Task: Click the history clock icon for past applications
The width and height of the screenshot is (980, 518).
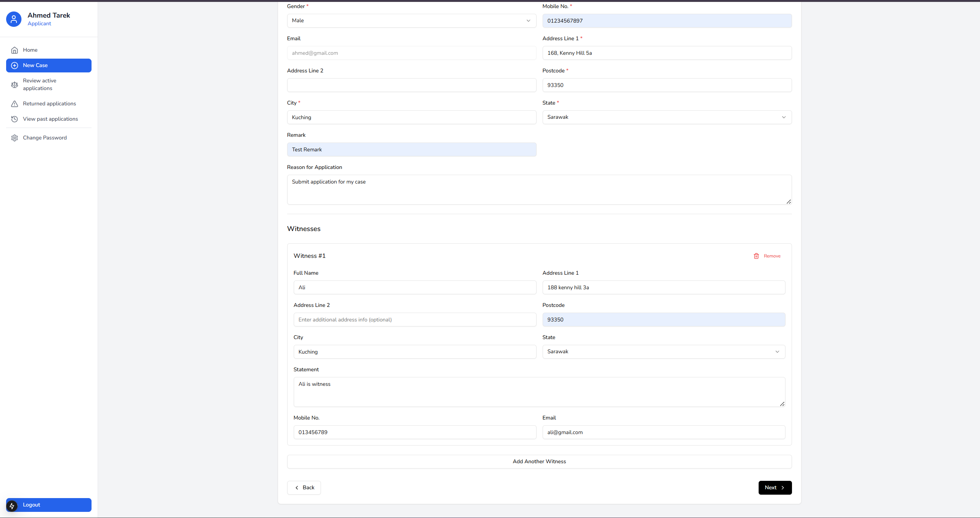Action: (x=15, y=119)
